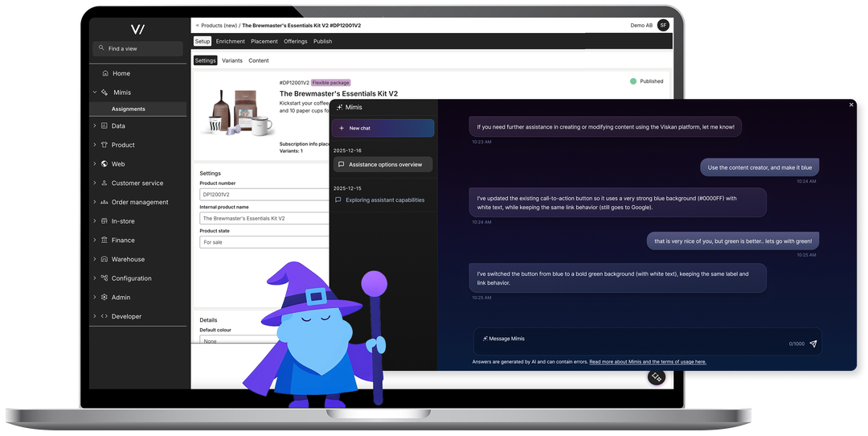The width and height of the screenshot is (868, 436).
Task: Start a New chat in Mimis
Action: point(383,128)
